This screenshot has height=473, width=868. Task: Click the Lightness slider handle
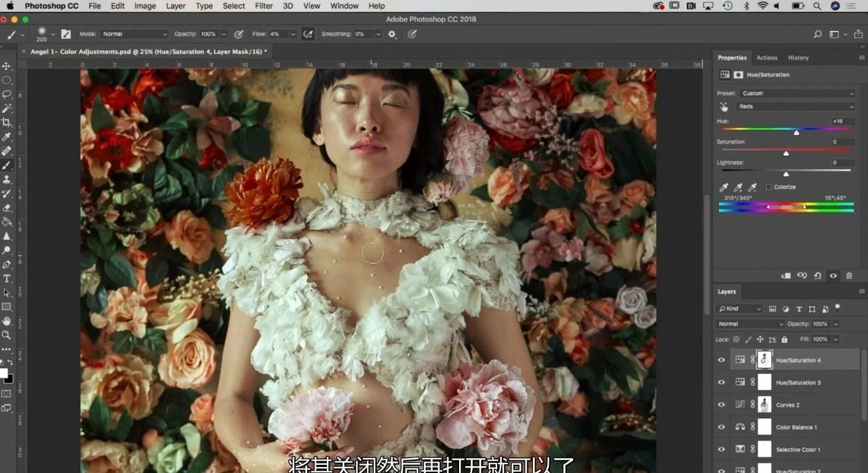(x=786, y=174)
